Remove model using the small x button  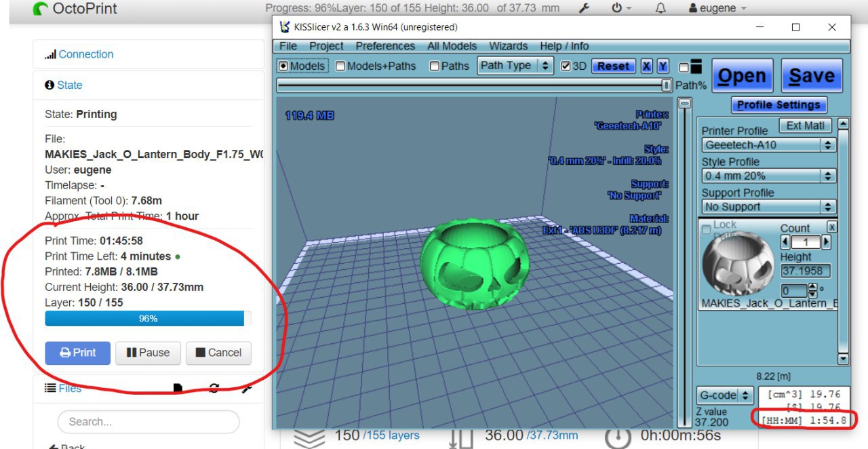[832, 227]
